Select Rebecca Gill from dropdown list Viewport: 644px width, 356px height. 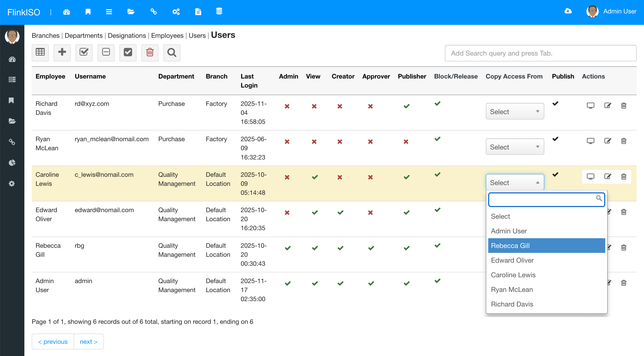coord(546,246)
